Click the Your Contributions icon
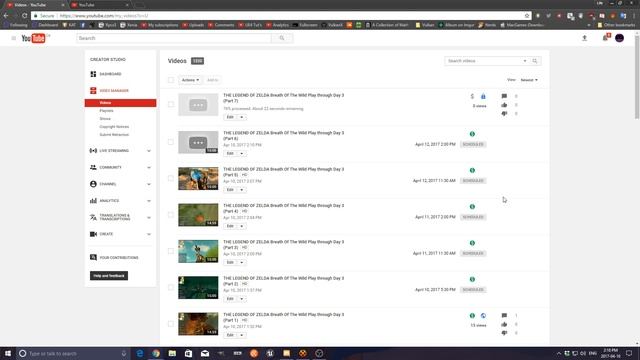 coord(93,258)
